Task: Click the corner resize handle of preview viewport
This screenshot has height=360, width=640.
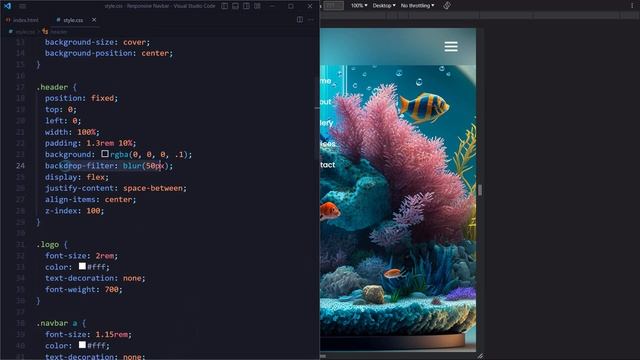Action: coord(480,356)
